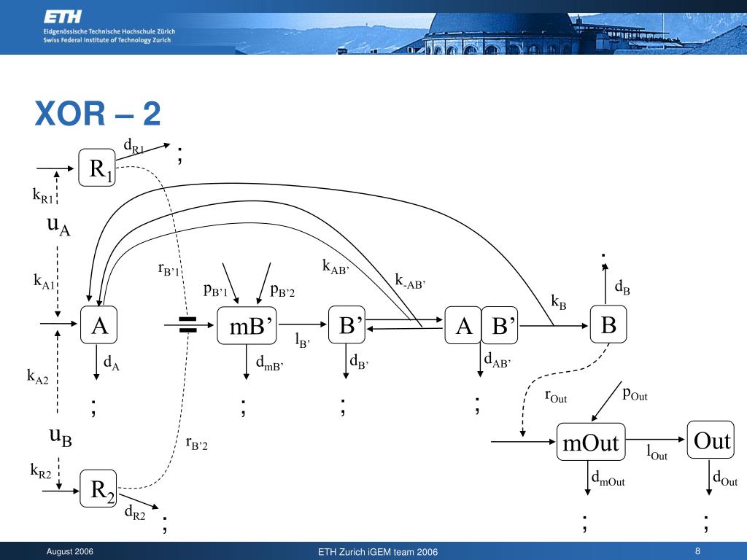Click the ETH logo in the header

(x=63, y=17)
